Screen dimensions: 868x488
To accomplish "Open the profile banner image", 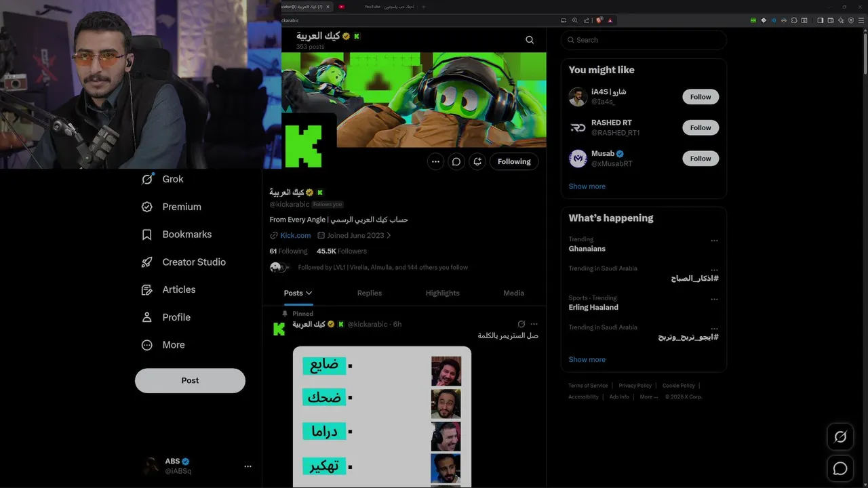I will tap(414, 100).
